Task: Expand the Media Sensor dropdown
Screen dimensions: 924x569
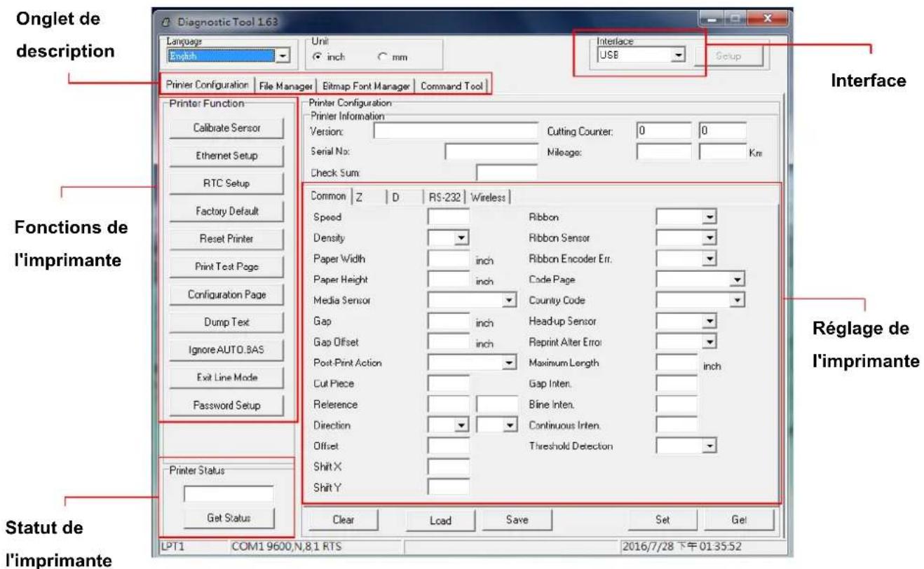Action: click(x=472, y=301)
